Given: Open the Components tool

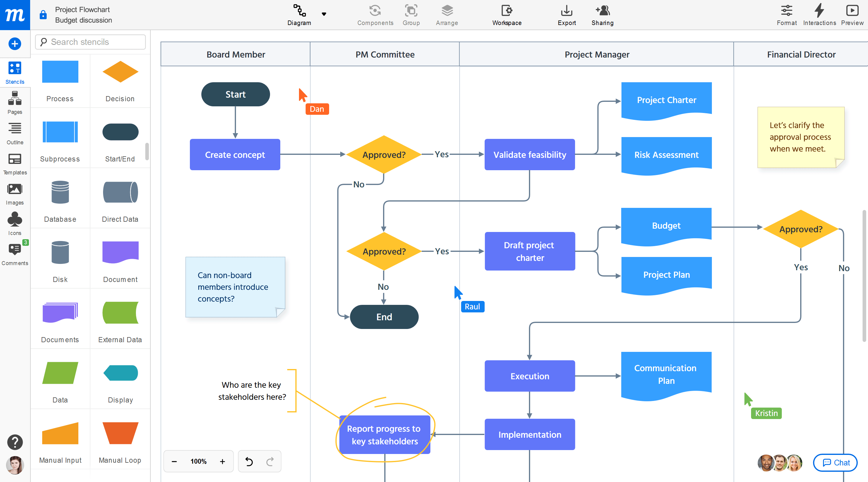Looking at the screenshot, I should [375, 15].
